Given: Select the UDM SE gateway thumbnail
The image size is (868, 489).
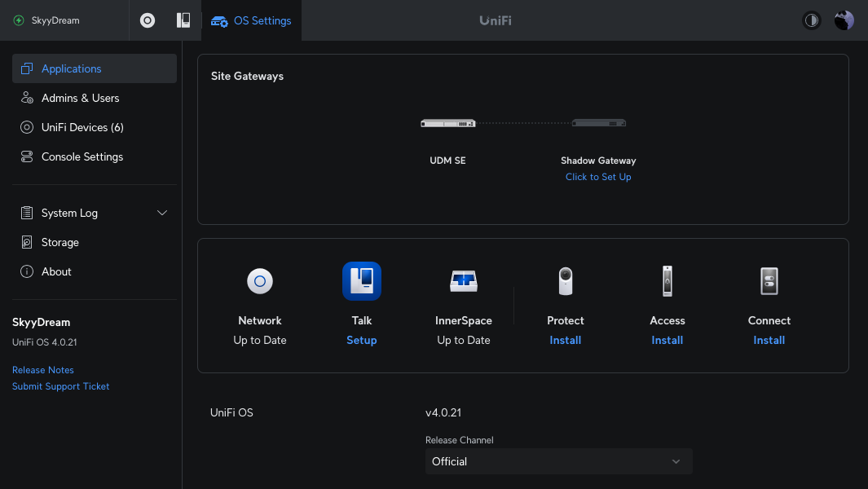Looking at the screenshot, I should 447,124.
